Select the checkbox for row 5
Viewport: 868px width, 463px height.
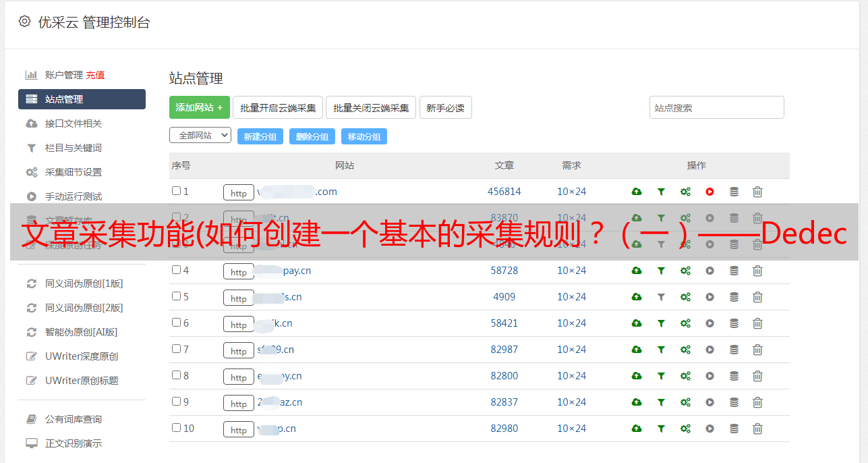point(176,296)
